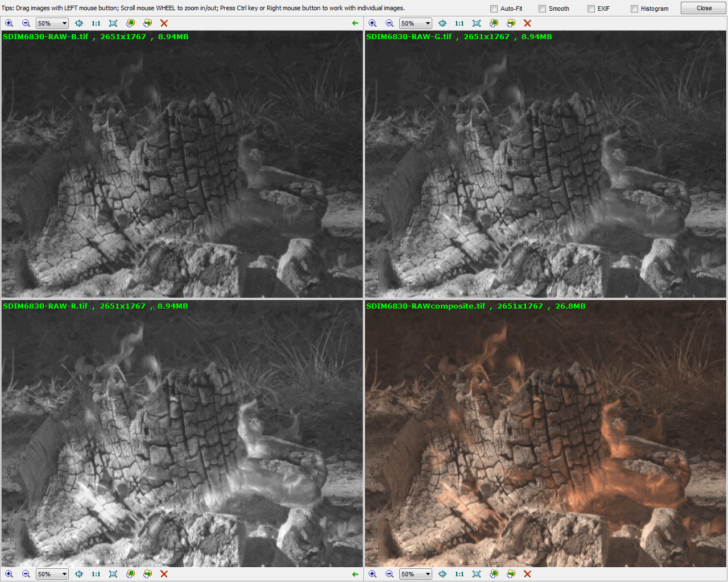Image resolution: width=728 pixels, height=582 pixels.
Task: Zoom out on the SDIM6830-RAW-B.tif image
Action: click(x=26, y=23)
